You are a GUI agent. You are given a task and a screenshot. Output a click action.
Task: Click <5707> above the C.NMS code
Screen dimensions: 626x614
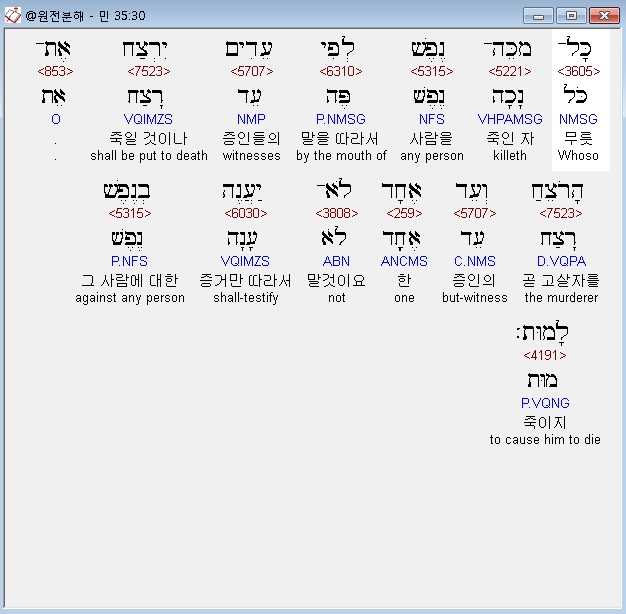[x=475, y=213]
